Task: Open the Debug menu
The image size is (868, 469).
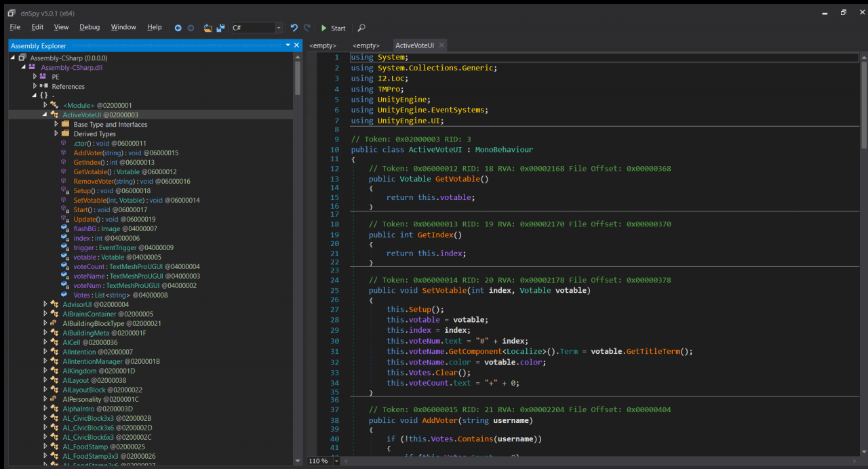Action: click(x=90, y=27)
